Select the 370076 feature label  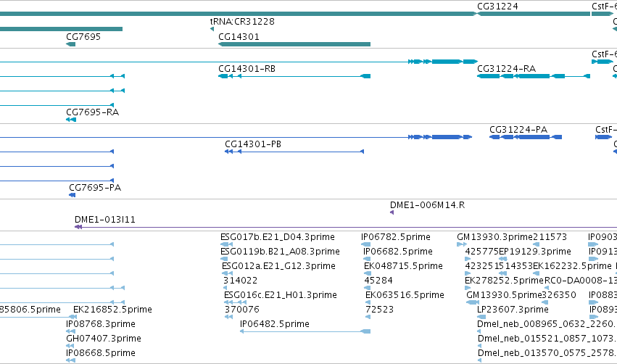242,310
